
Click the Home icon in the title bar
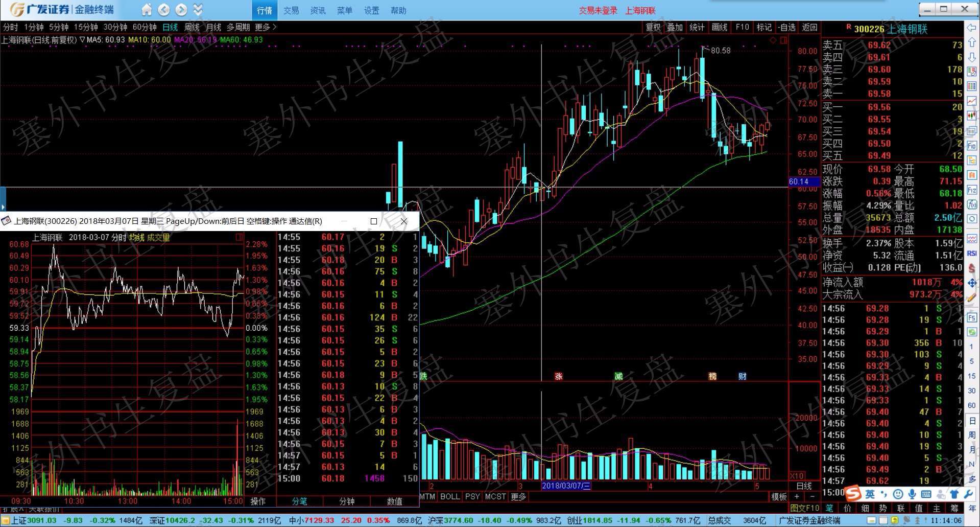[x=147, y=10]
